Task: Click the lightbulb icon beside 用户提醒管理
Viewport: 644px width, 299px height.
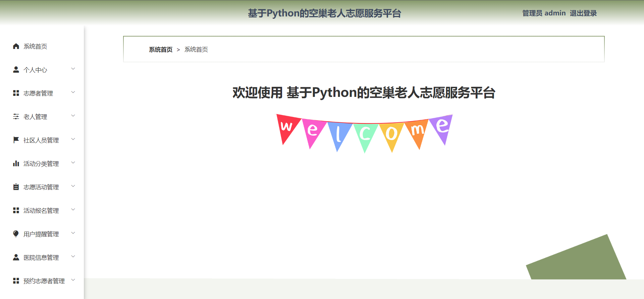Action: (x=16, y=234)
